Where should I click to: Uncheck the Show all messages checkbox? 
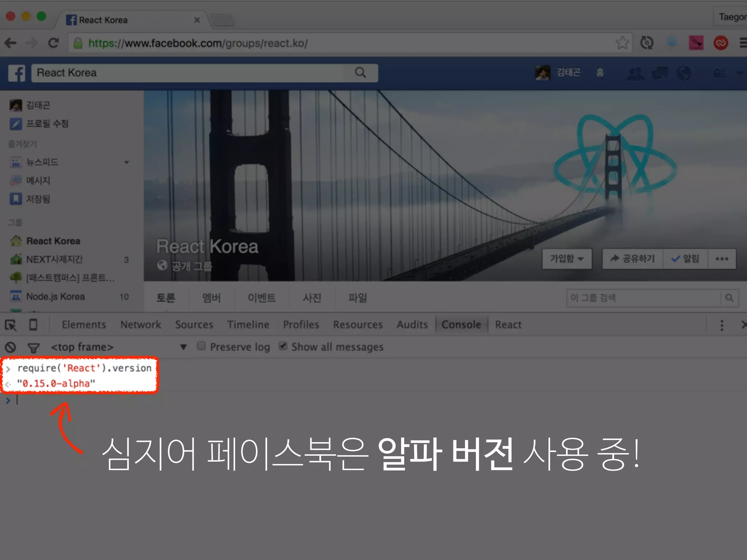283,346
